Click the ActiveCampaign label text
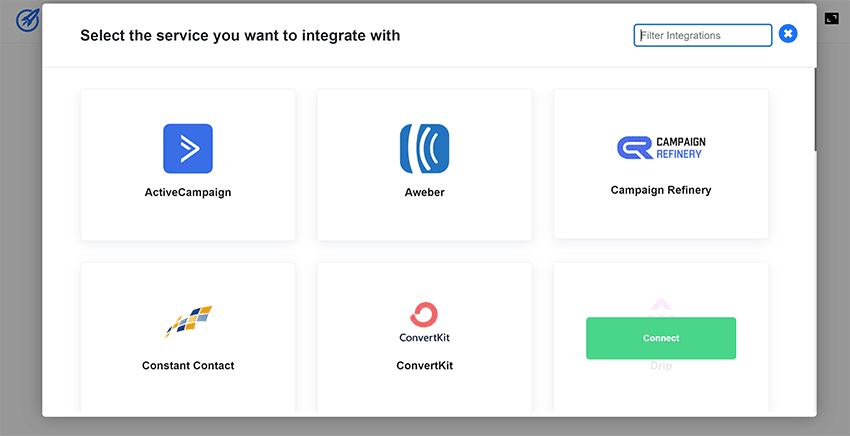 (x=188, y=192)
